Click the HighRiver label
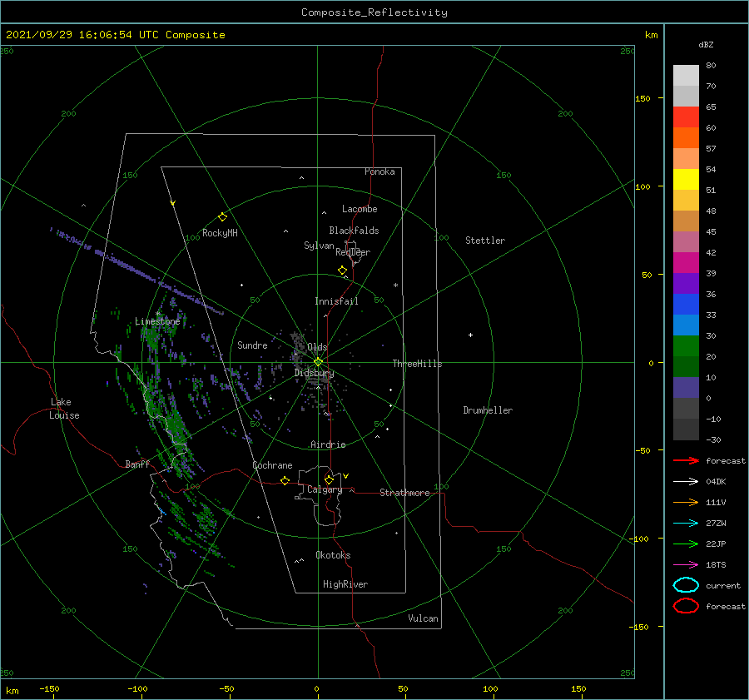 tap(345, 584)
